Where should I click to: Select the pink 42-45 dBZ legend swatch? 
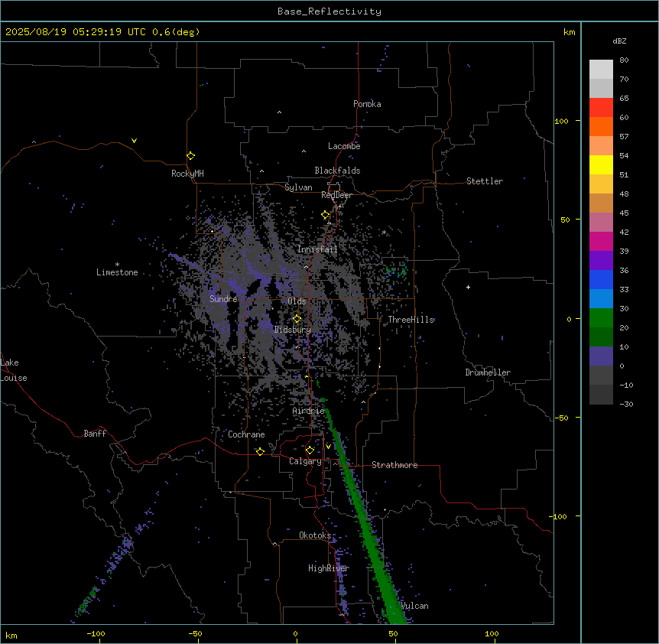601,223
